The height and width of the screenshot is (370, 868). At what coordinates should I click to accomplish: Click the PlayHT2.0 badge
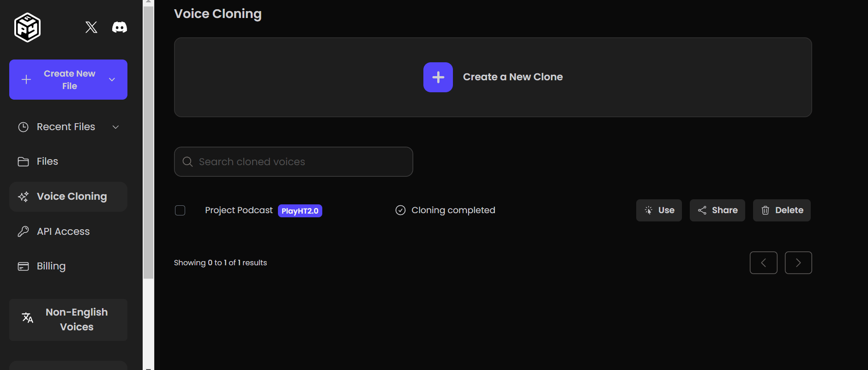[x=300, y=211]
